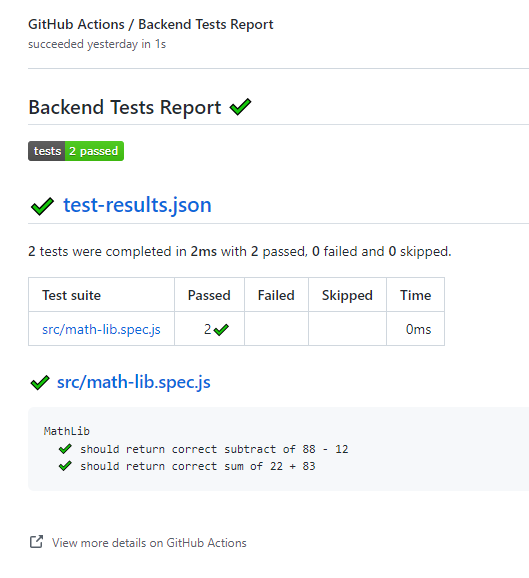
Task: Click the external link icon at bottom
Action: click(36, 542)
